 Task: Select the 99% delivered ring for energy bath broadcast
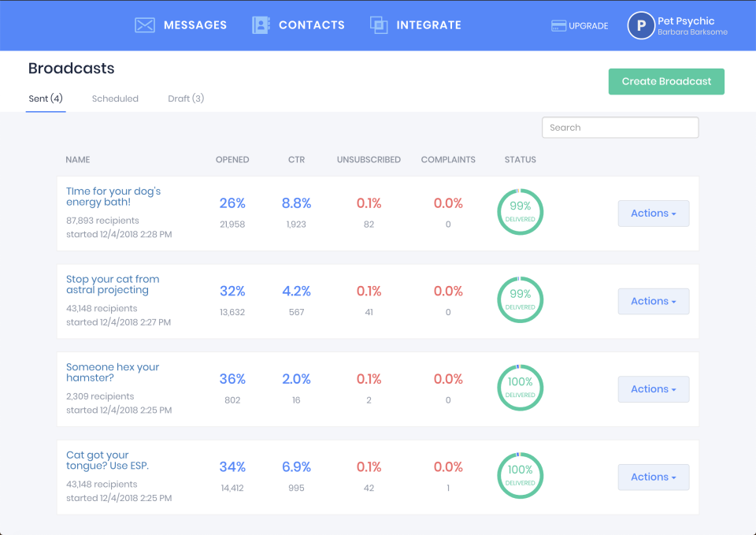(520, 212)
